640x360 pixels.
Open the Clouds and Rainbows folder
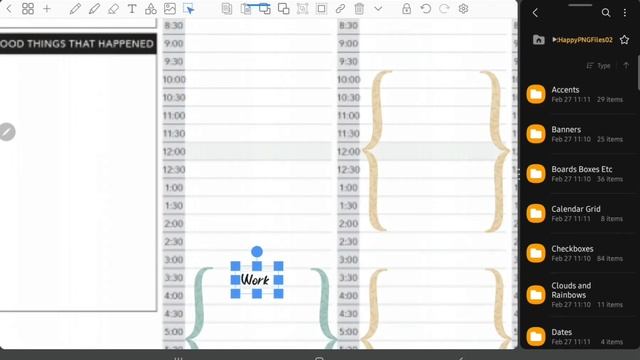click(x=580, y=295)
